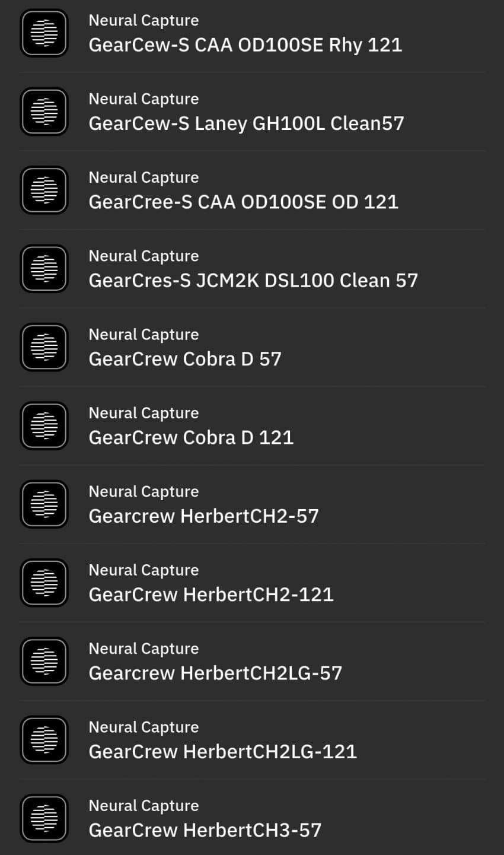Click the icon next to Laney GH100L Clean57
The width and height of the screenshot is (504, 855).
tap(44, 112)
